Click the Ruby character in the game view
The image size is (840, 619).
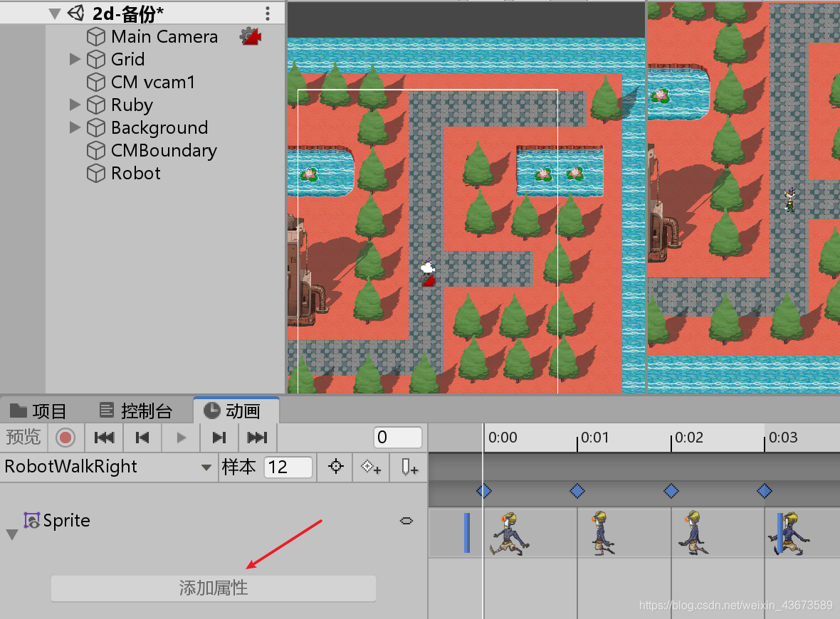point(789,199)
